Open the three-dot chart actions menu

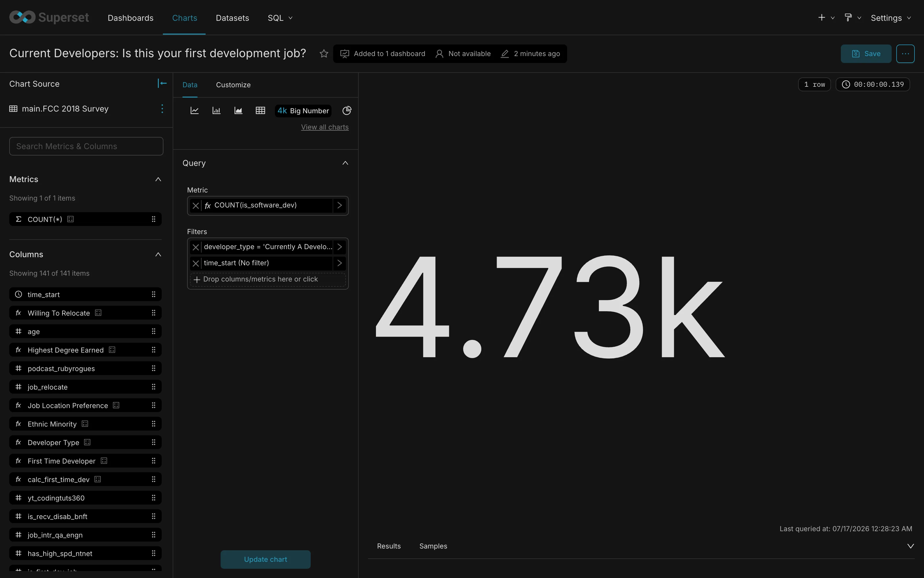(x=905, y=53)
